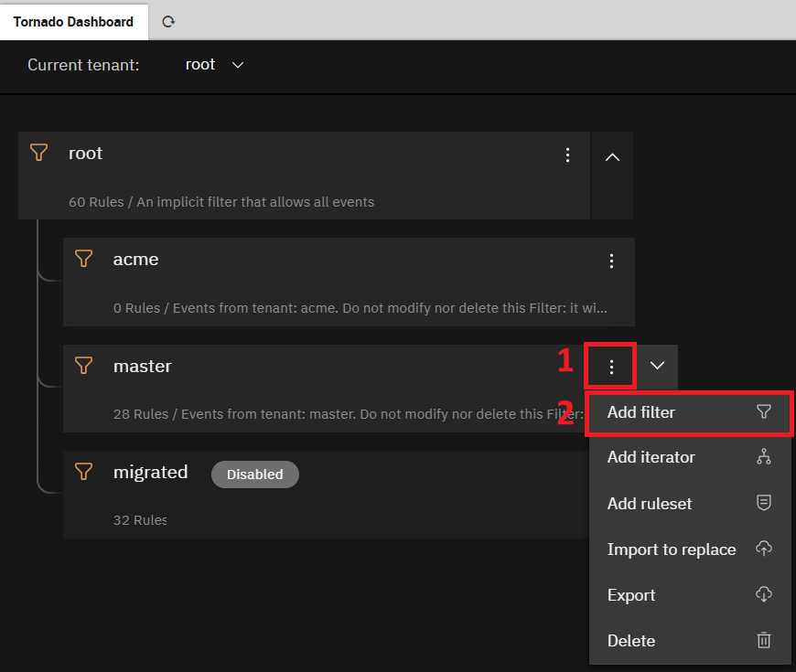Image resolution: width=796 pixels, height=672 pixels.
Task: Switch to the Tornado Dashboard tab
Action: 73,22
